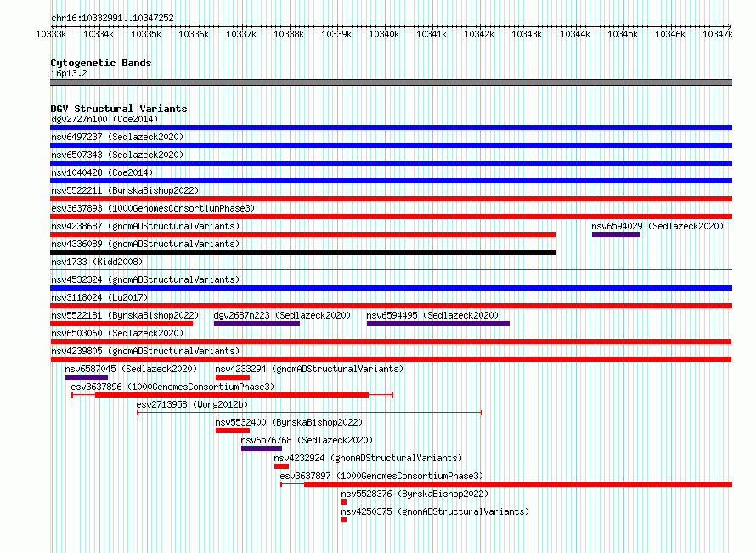Viewport: 756px width, 553px height.
Task: Click the small red bar under nsv4232924
Action: click(281, 466)
